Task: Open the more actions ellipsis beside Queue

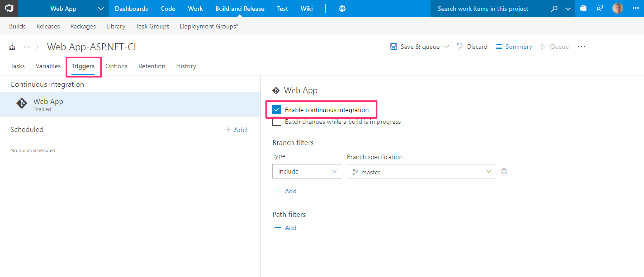Action: click(x=581, y=47)
